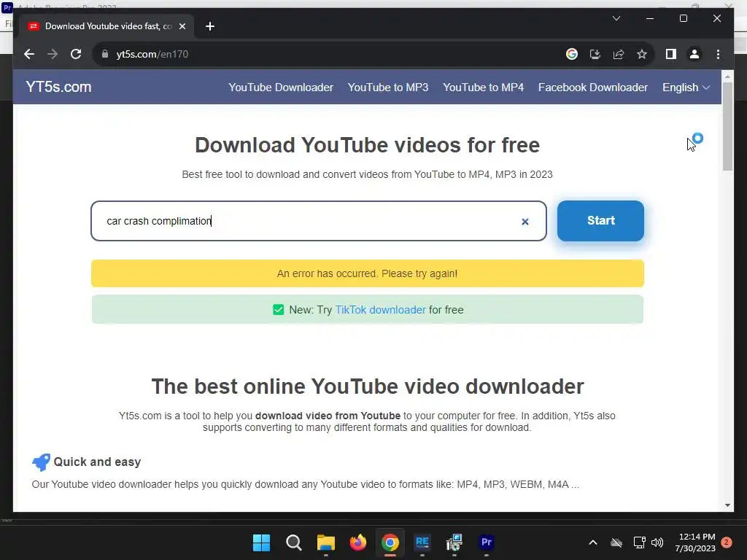
Task: Click the install app icon in address bar
Action: tap(595, 54)
